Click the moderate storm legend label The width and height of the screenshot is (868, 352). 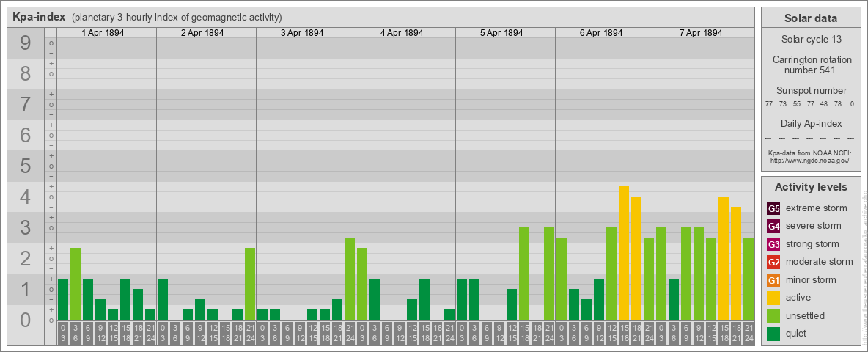pos(820,262)
